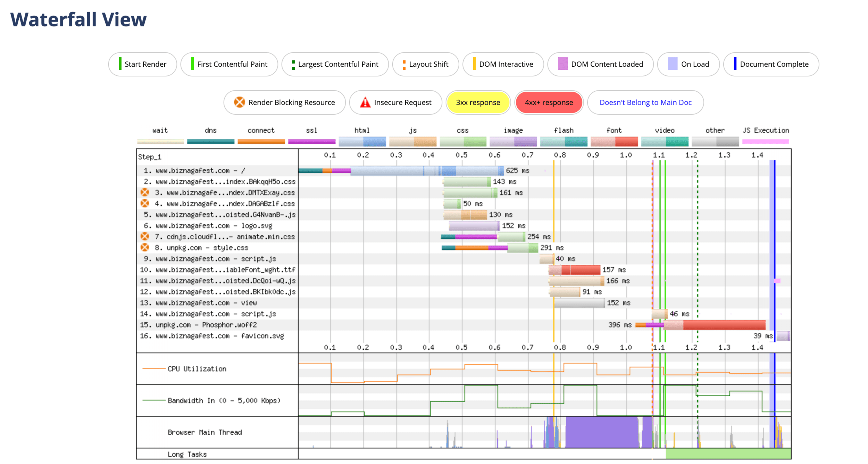The width and height of the screenshot is (868, 464).
Task: Click render-blocking icon on row 3 DMTXExay.css
Action: pos(145,192)
